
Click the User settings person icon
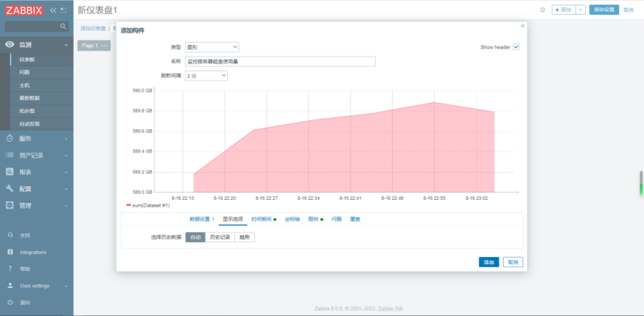pos(10,286)
